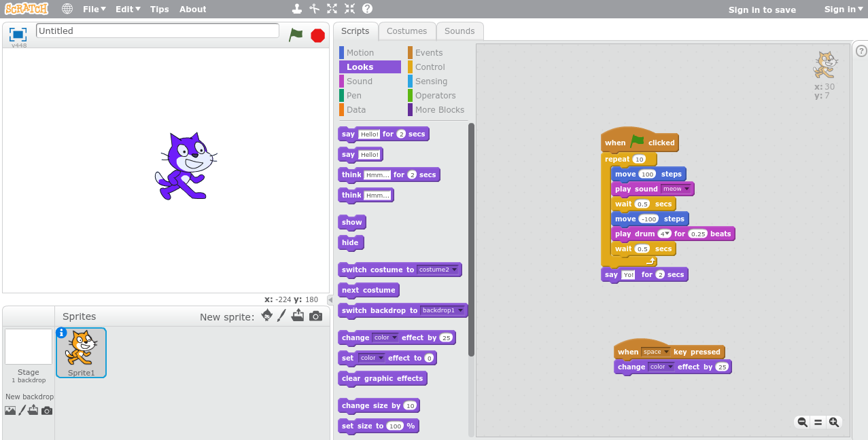Screen dimensions: 868x440
Task: Click the project title field Untitled
Action: click(157, 31)
